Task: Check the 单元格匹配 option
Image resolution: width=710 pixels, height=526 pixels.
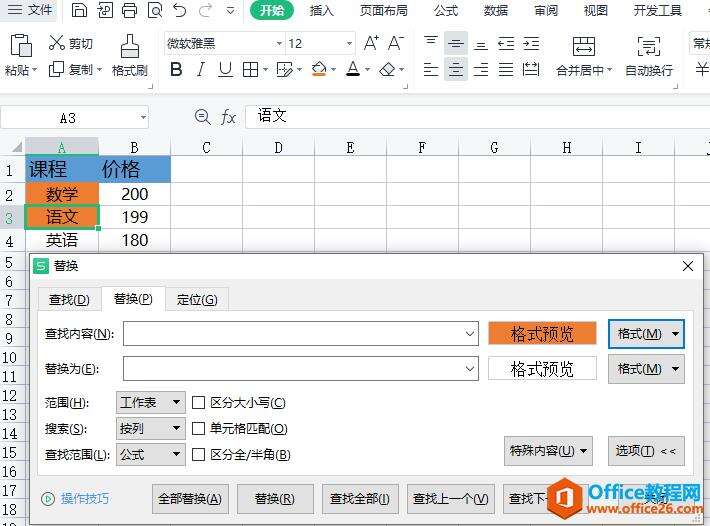Action: pos(198,428)
